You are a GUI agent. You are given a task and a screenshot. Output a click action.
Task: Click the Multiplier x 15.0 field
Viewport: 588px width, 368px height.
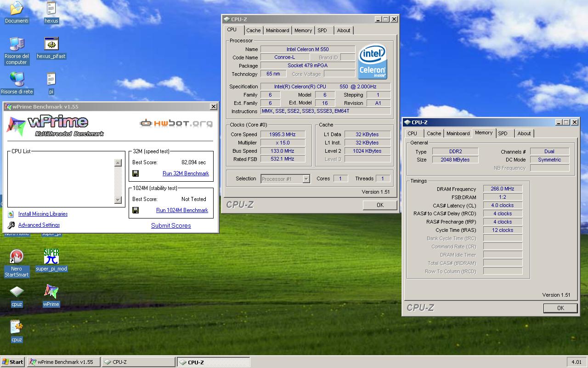[x=283, y=143]
